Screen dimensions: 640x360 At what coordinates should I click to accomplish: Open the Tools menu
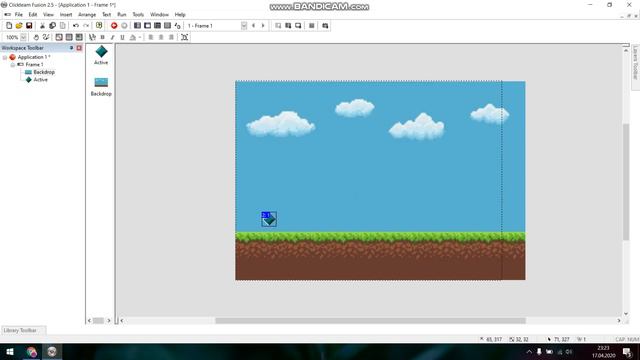coord(138,14)
